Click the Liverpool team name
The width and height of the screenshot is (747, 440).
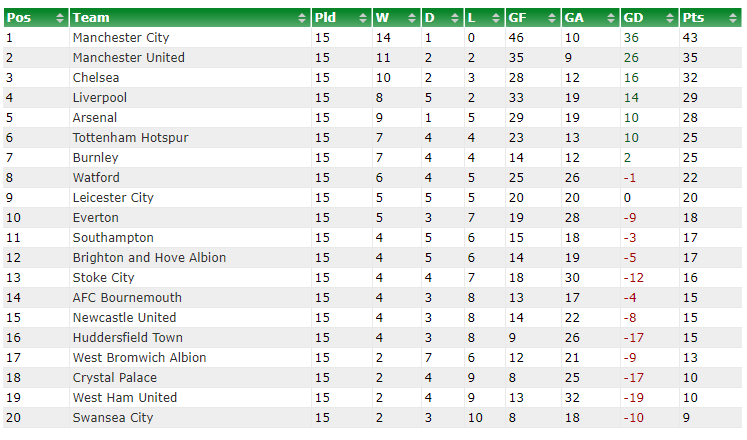click(100, 98)
